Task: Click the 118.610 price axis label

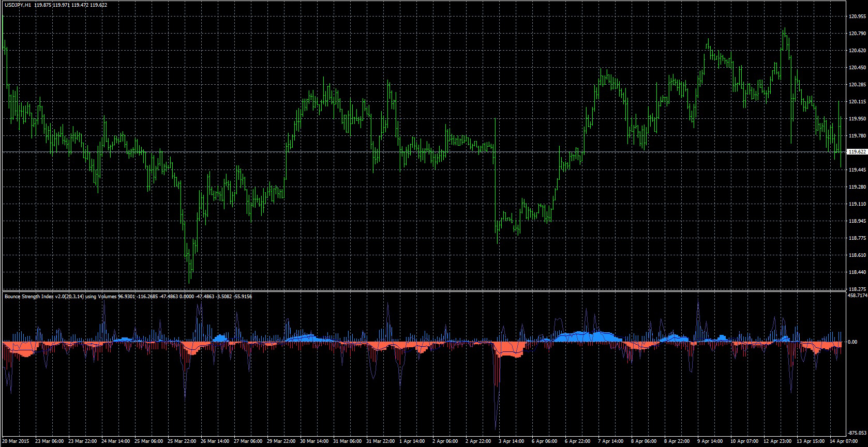Action: (857, 255)
